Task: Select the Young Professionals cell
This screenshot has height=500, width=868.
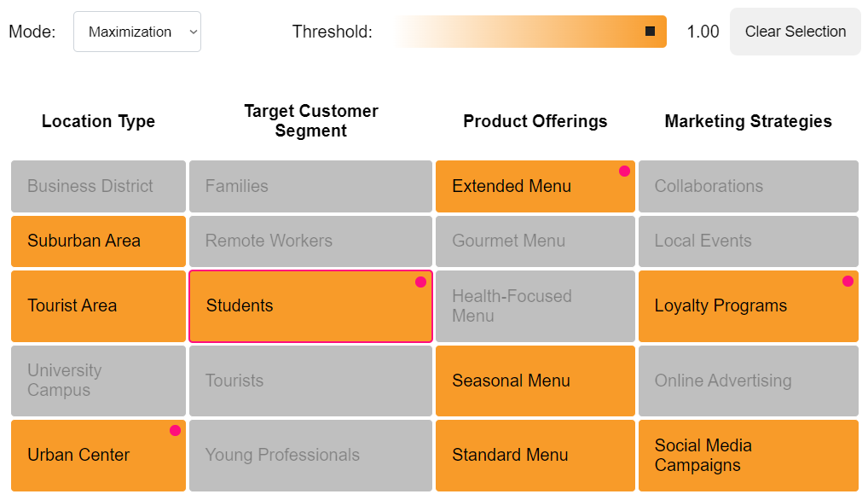Action: [310, 455]
